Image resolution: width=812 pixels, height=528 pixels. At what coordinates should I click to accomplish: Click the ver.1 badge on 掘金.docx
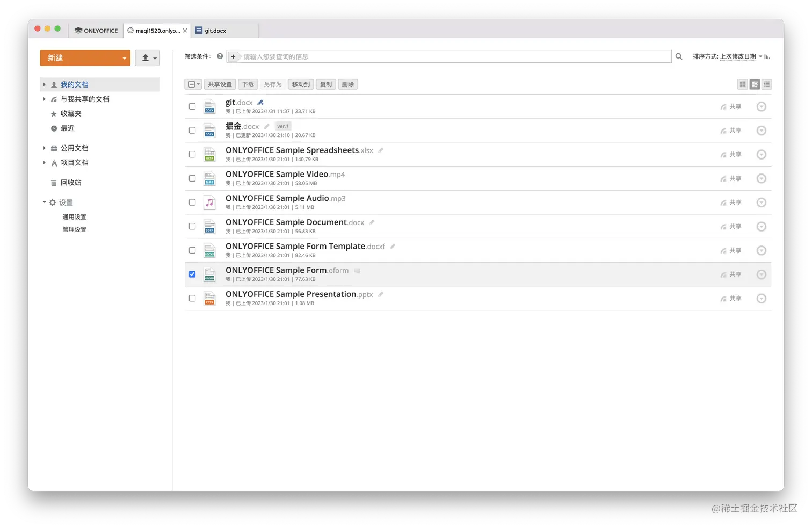click(x=283, y=126)
